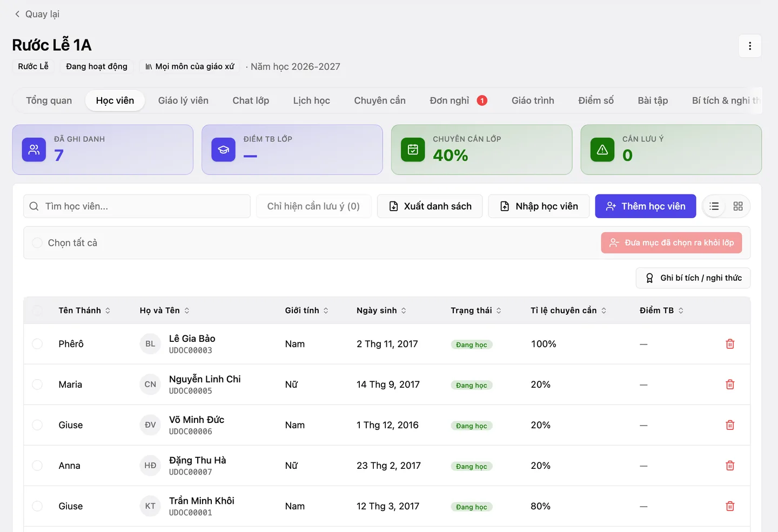Screen dimensions: 778x532
Task: Click trash icon for Trần Minh Khôi
Action: pos(730,506)
